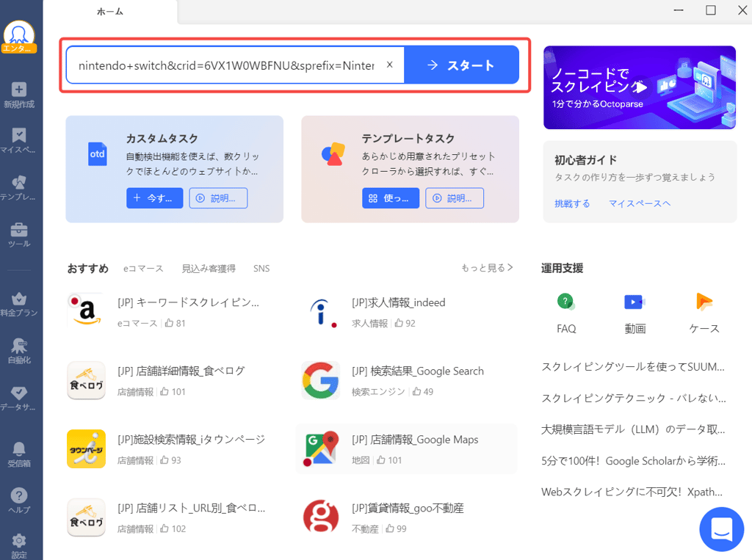Click the Google Search template icon
This screenshot has height=560, width=752.
(321, 380)
